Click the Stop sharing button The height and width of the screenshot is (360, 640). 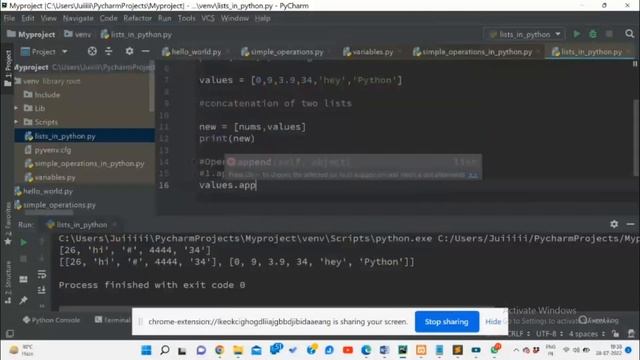(447, 322)
